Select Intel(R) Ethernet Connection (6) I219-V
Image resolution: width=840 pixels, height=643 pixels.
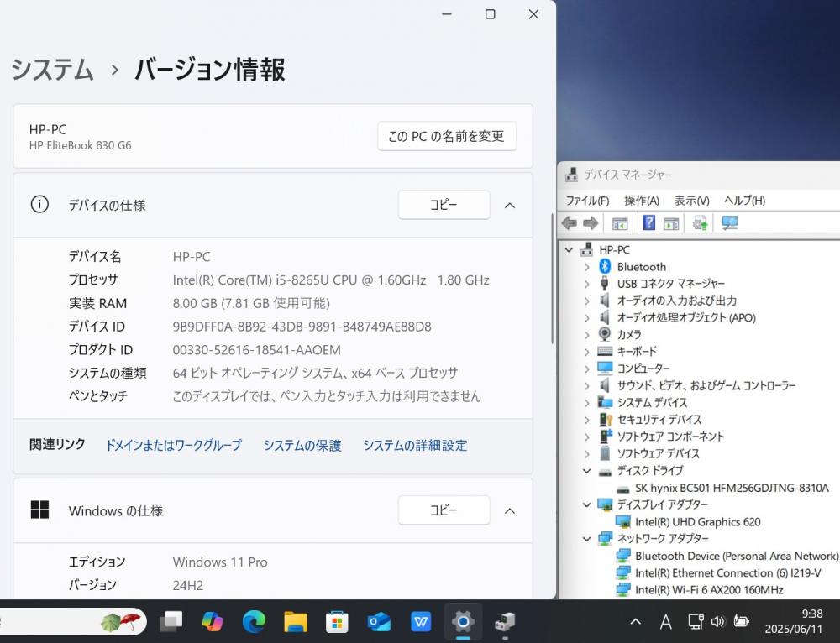click(x=728, y=572)
